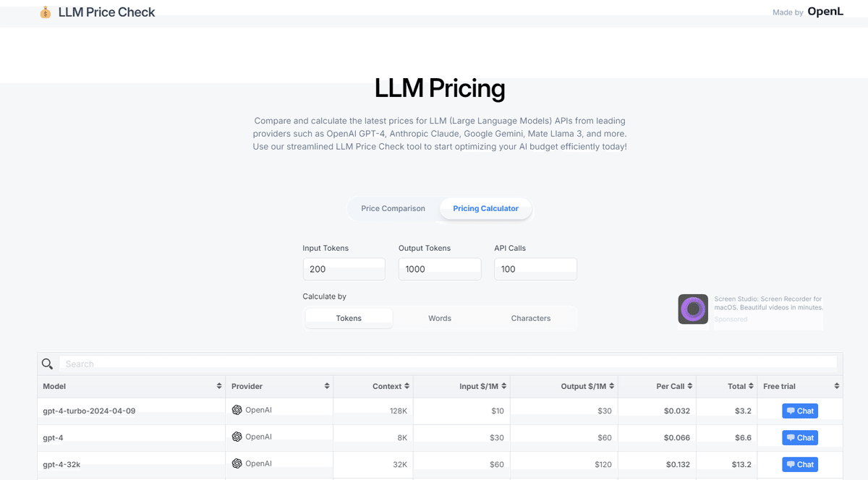
Task: Click the search magnifier icon
Action: tap(48, 364)
